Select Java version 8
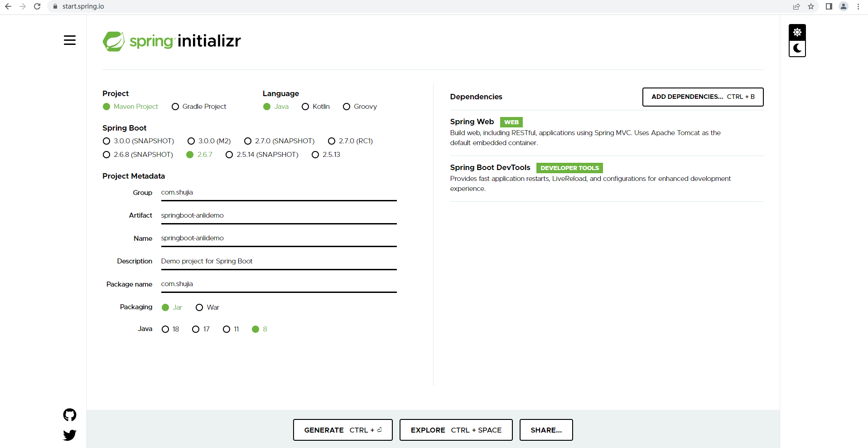This screenshot has width=868, height=448. pos(260,329)
